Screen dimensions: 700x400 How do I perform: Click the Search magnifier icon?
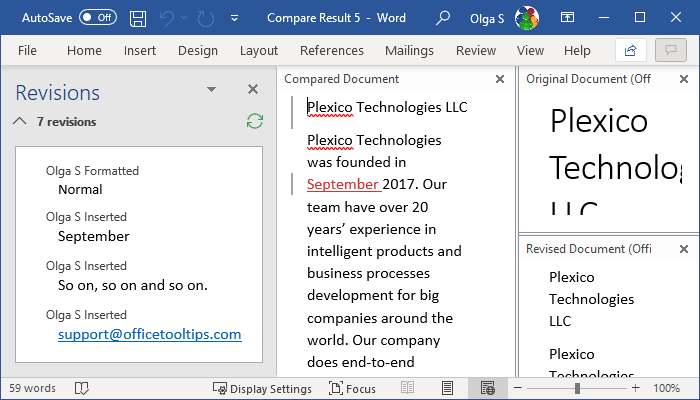click(x=442, y=18)
